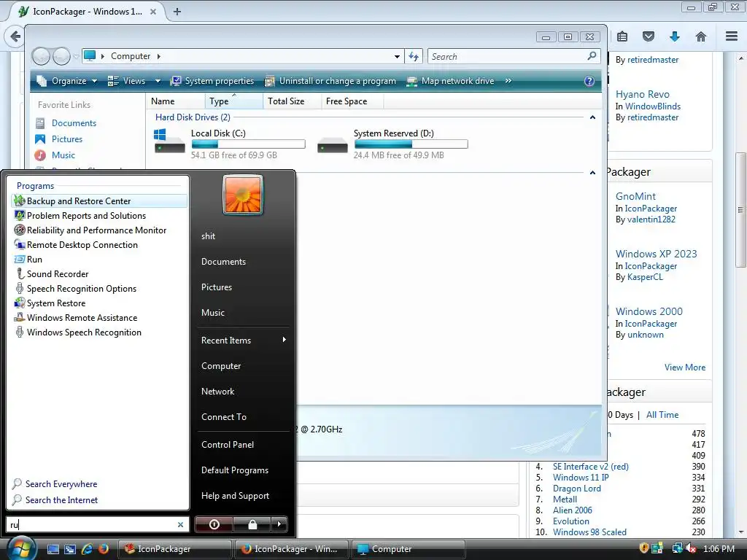Viewport: 747px width, 560px height.
Task: Open Documents in the Start menu
Action: 223,262
